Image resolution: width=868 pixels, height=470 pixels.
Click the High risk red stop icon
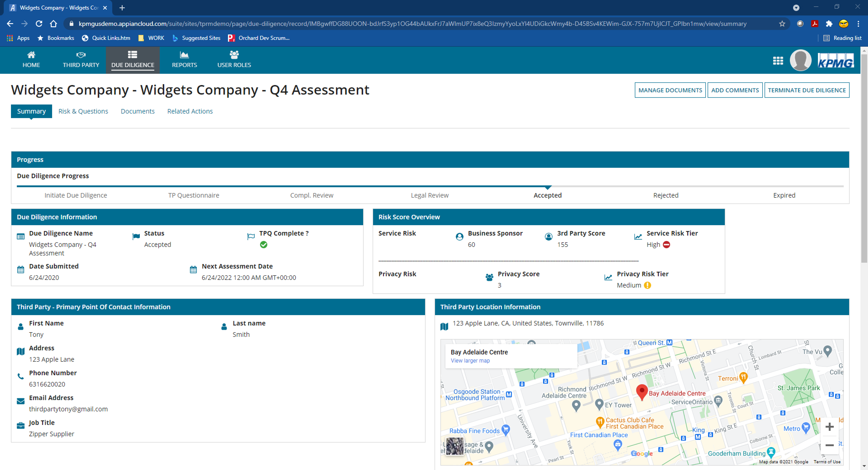(x=666, y=245)
